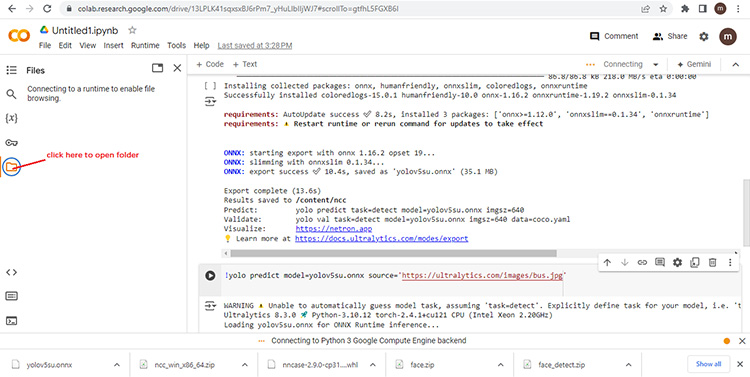Image resolution: width=750 pixels, height=377 pixels.
Task: Expand nncase whl download options
Action: point(373,365)
